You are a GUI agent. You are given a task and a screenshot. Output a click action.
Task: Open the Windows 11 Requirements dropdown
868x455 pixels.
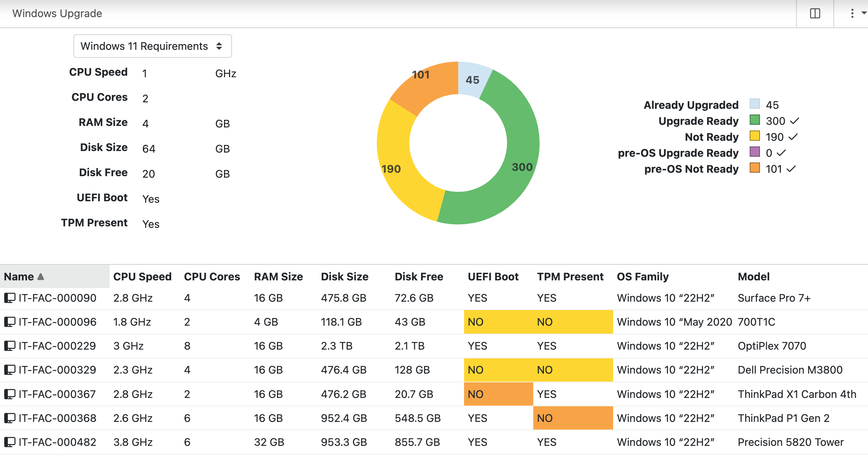[x=153, y=46]
